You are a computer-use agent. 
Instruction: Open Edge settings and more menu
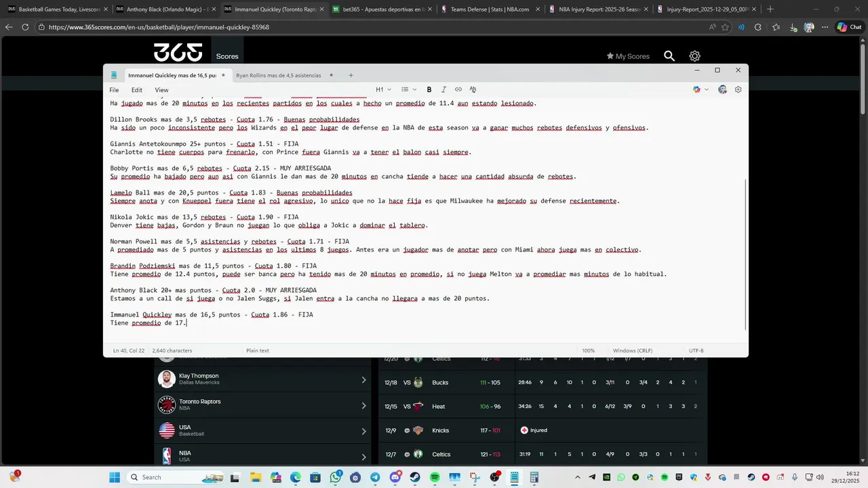coord(825,27)
